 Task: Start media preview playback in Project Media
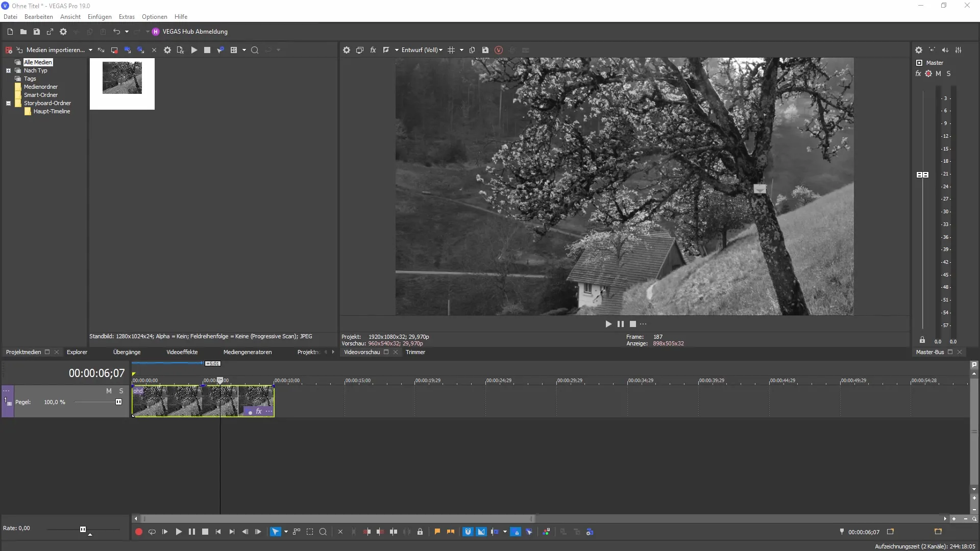pos(194,50)
